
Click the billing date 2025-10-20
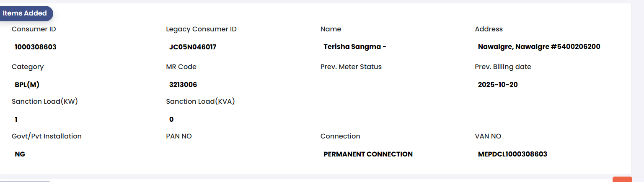(x=498, y=85)
